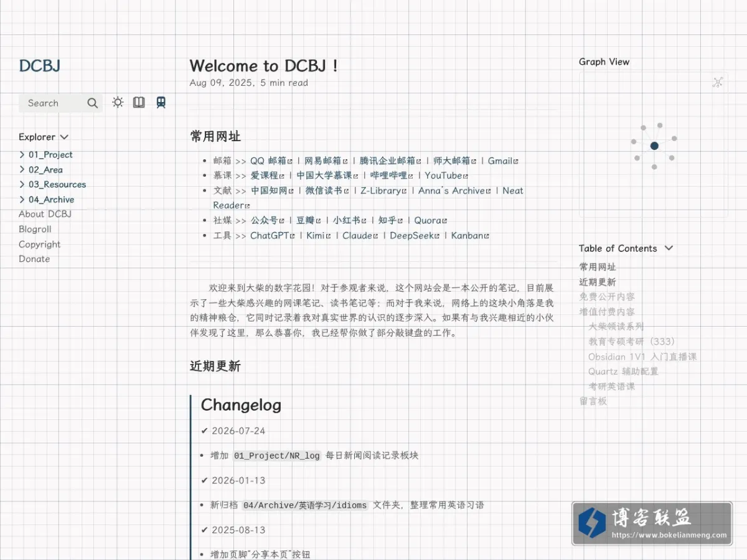
Task: Jump to 近期更新 in Table of Contents
Action: [x=598, y=282]
